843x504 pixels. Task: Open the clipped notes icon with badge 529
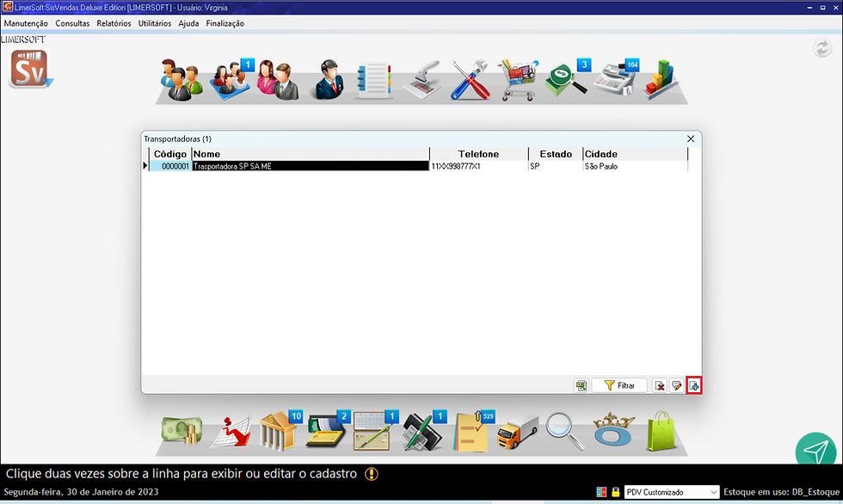472,431
